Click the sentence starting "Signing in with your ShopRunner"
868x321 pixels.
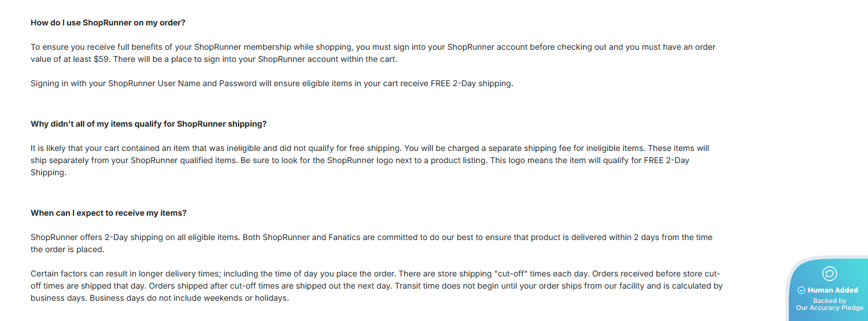pos(272,83)
